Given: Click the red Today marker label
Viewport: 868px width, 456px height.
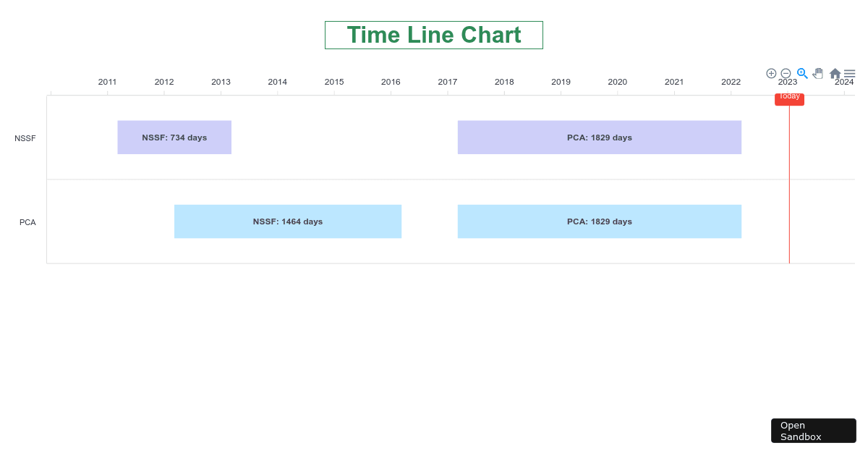Looking at the screenshot, I should (x=789, y=96).
